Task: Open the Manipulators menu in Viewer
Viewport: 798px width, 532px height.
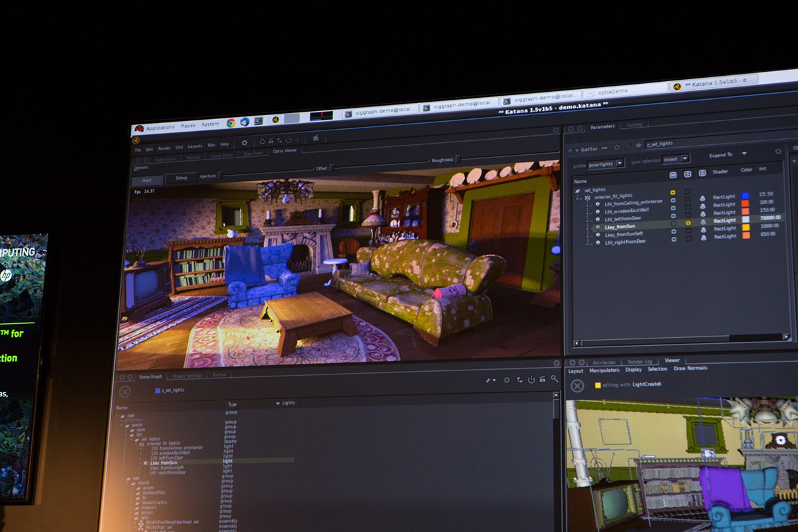Action: [x=604, y=370]
